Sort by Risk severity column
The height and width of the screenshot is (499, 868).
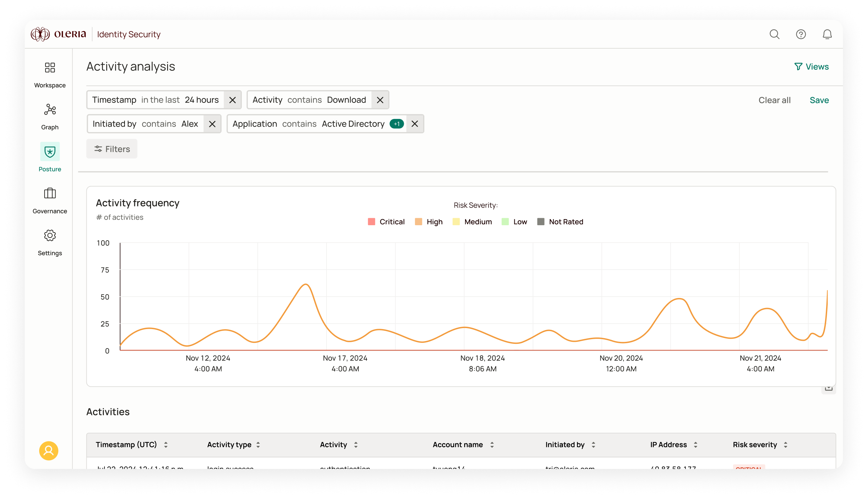[786, 444]
